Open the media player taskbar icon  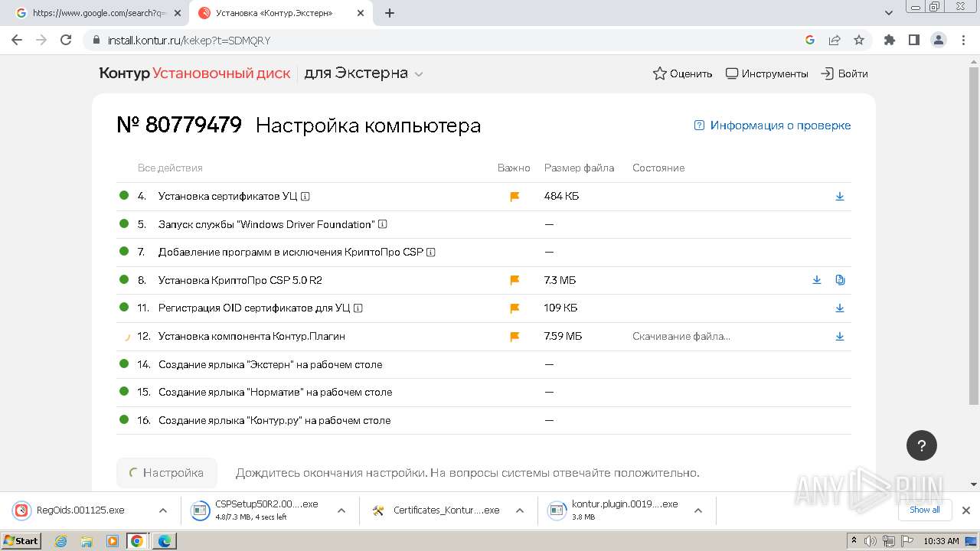112,541
